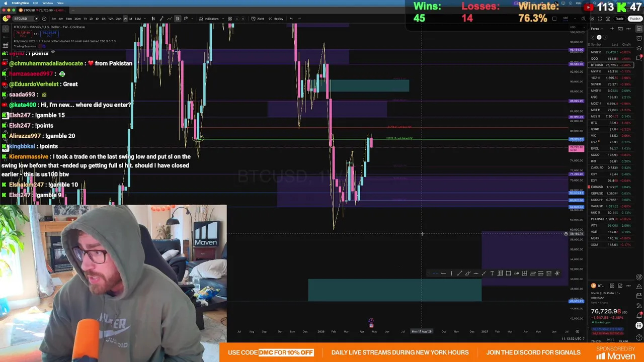Select the I filter circle in watchlist
This screenshot has width=644, height=362.
[x=605, y=37]
